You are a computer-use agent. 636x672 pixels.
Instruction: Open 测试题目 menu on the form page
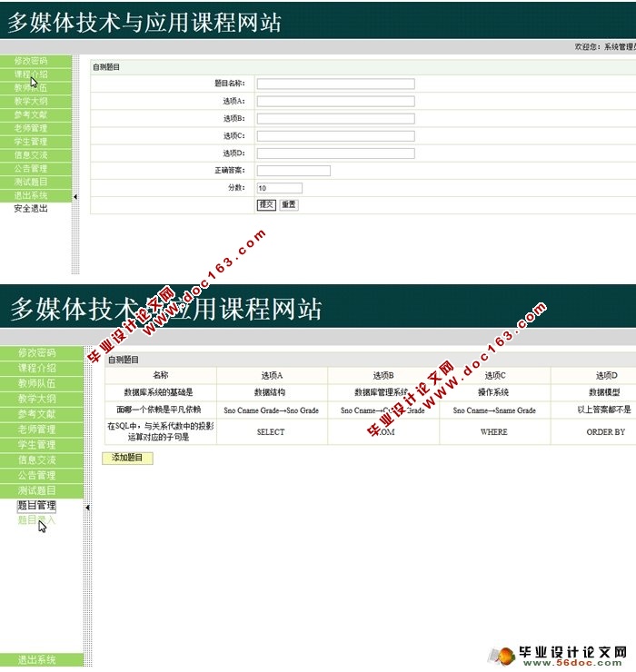(x=35, y=182)
